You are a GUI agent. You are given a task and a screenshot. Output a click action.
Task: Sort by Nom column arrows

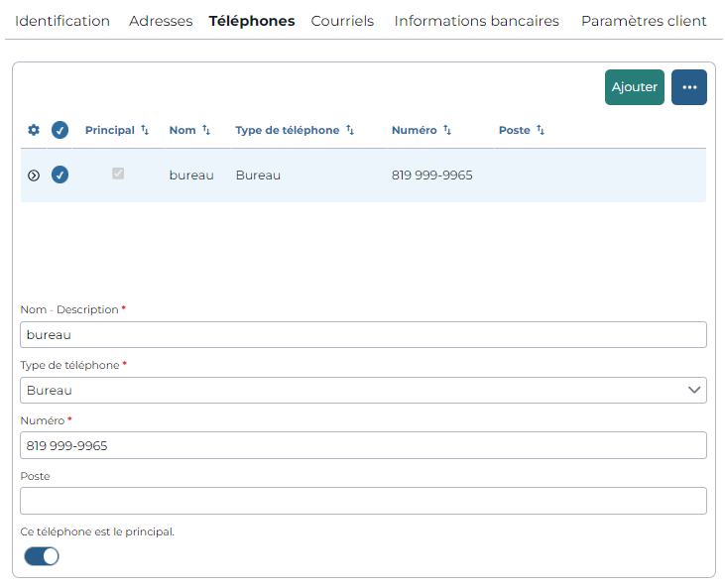[206, 130]
